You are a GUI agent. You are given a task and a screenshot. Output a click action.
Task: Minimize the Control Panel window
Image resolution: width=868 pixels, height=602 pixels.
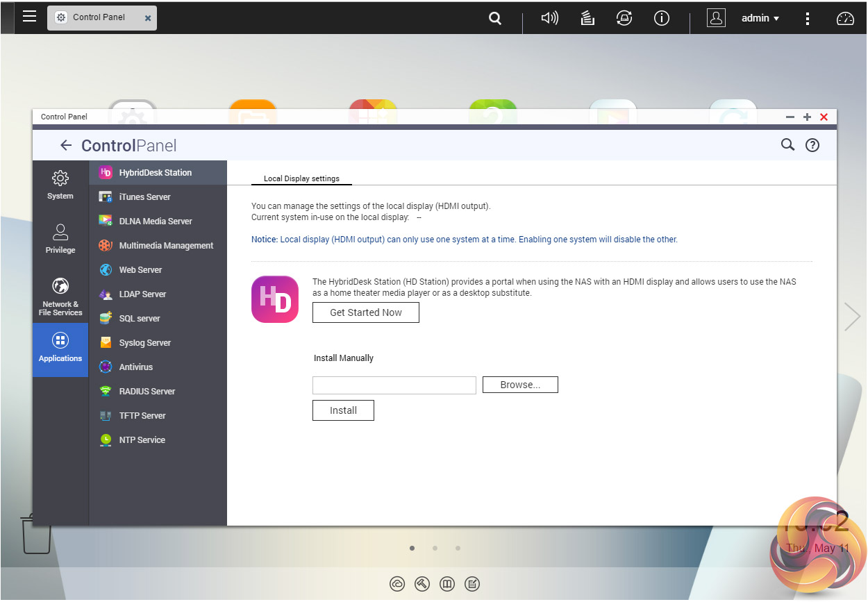pyautogui.click(x=791, y=117)
